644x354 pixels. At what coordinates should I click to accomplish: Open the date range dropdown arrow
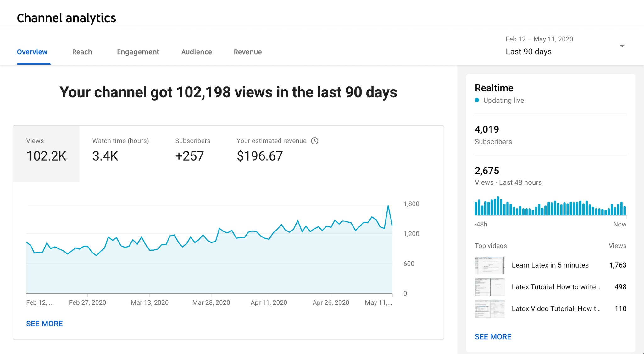click(x=622, y=46)
